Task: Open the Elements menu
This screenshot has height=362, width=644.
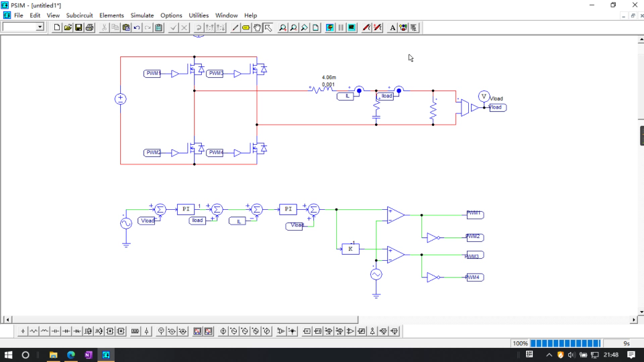Action: coord(111,15)
